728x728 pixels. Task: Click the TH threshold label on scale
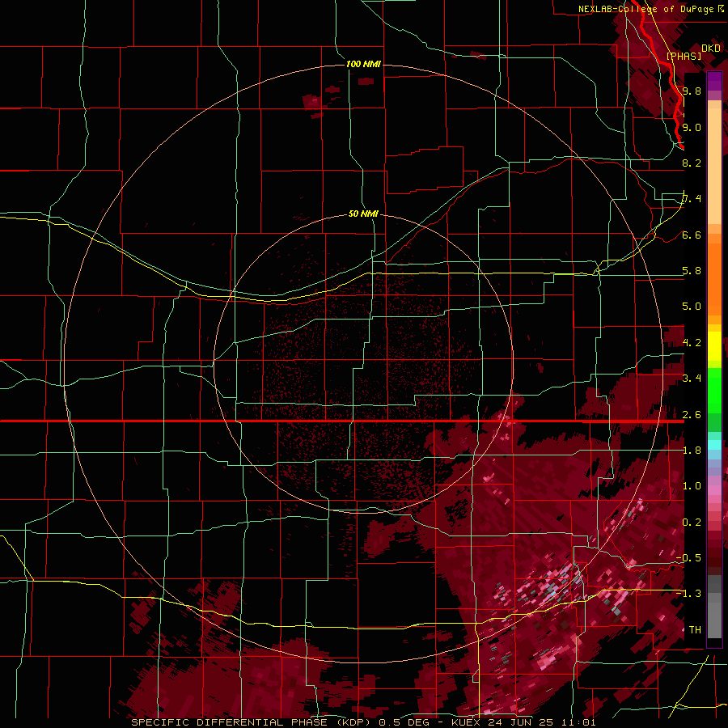[695, 630]
